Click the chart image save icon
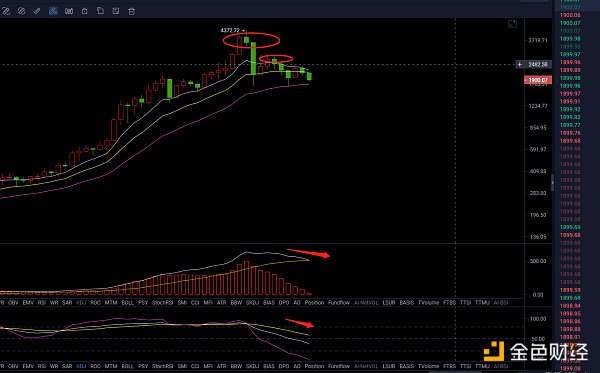The width and height of the screenshot is (600, 373). tap(116, 11)
